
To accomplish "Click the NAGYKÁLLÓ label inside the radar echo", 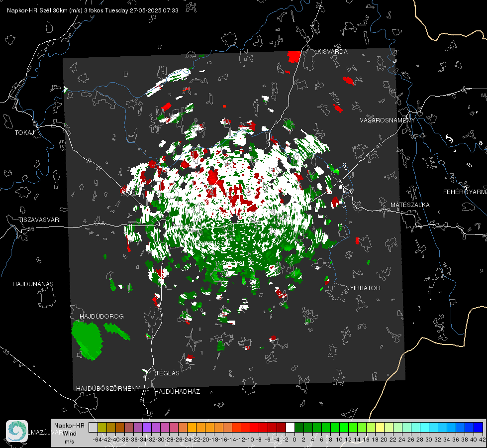I will [x=235, y=263].
